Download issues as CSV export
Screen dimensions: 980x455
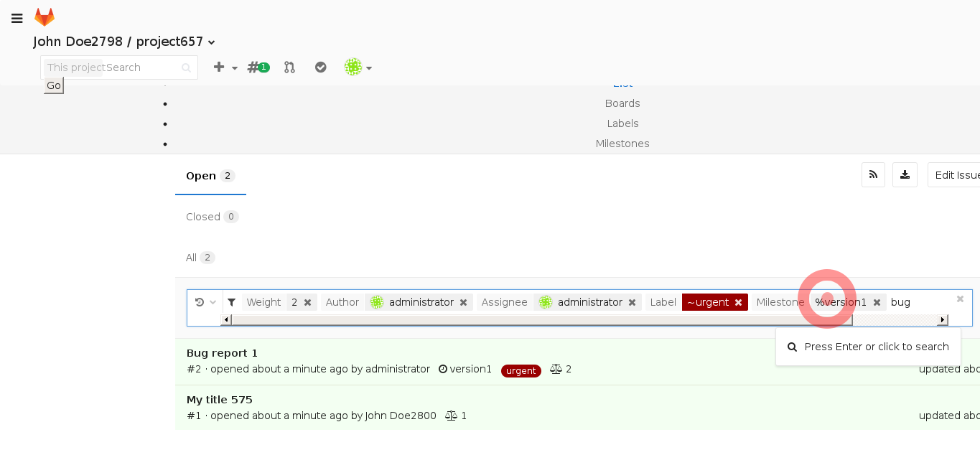pos(905,175)
